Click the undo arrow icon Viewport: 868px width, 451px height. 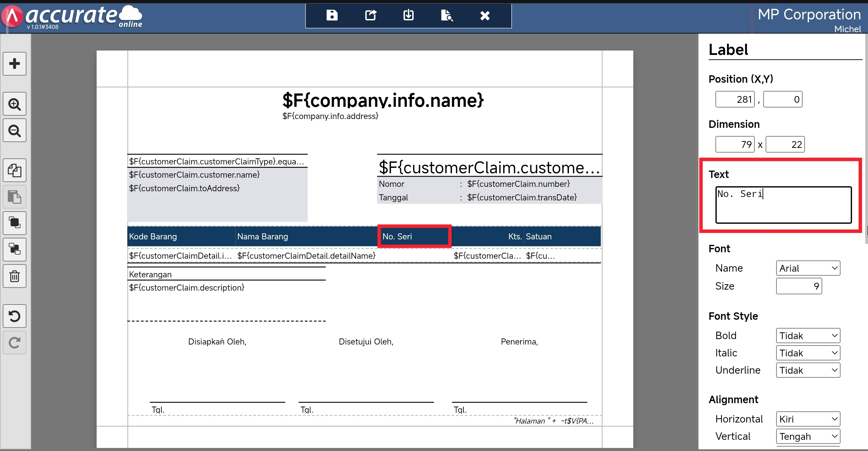[15, 316]
